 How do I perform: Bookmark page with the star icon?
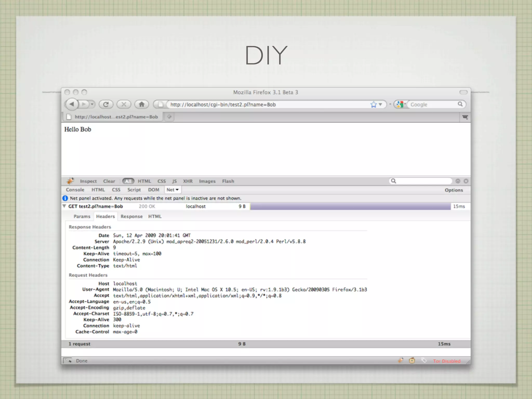point(374,104)
